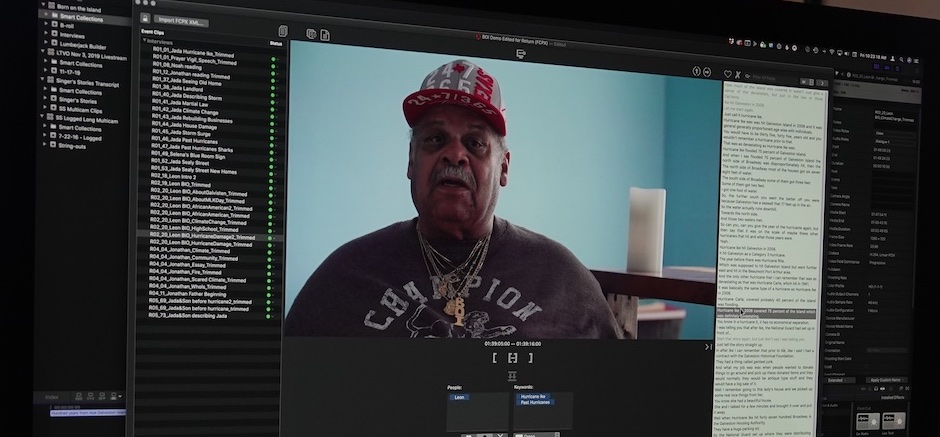
Task: Click the Status column header
Action: [x=275, y=43]
